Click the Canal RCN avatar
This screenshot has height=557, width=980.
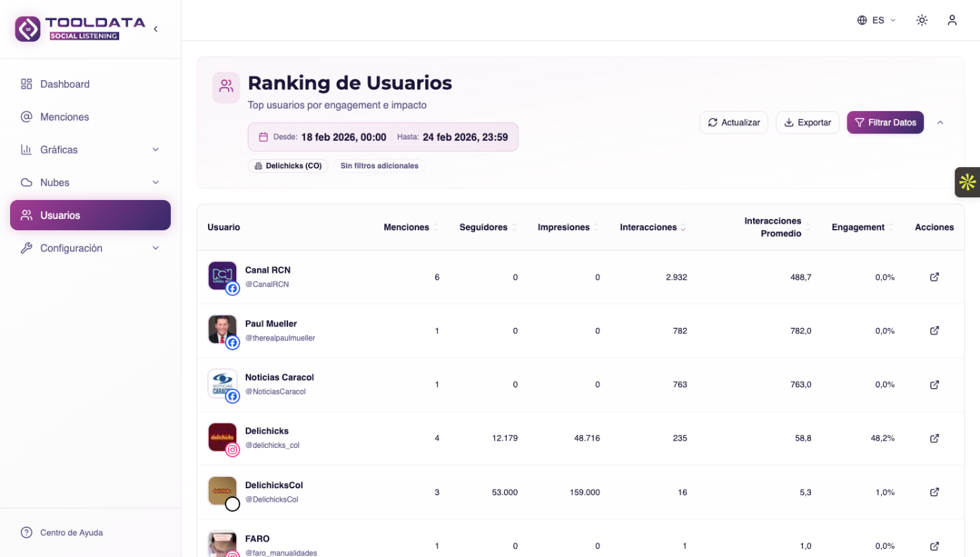coord(222,275)
